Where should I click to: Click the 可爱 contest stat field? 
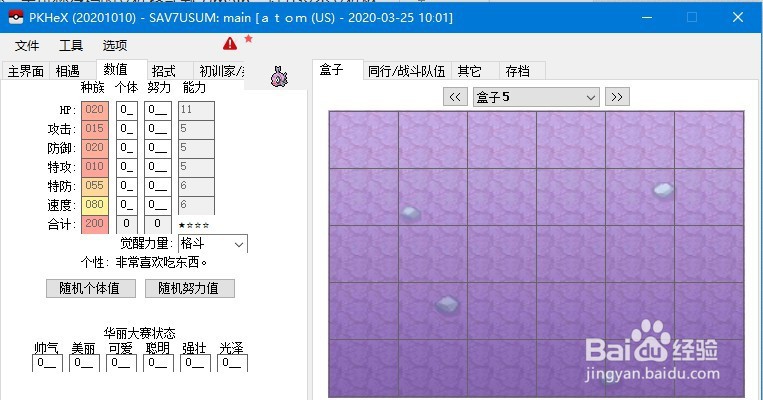click(x=121, y=363)
